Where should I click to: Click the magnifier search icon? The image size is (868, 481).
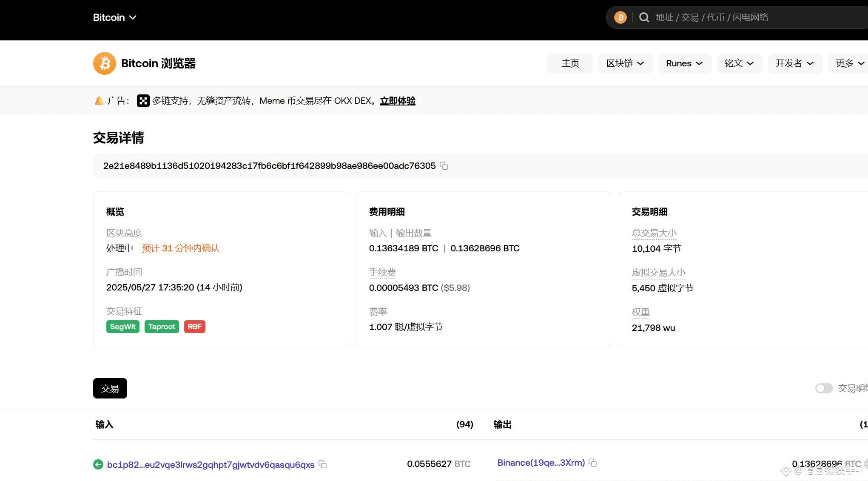(x=644, y=17)
